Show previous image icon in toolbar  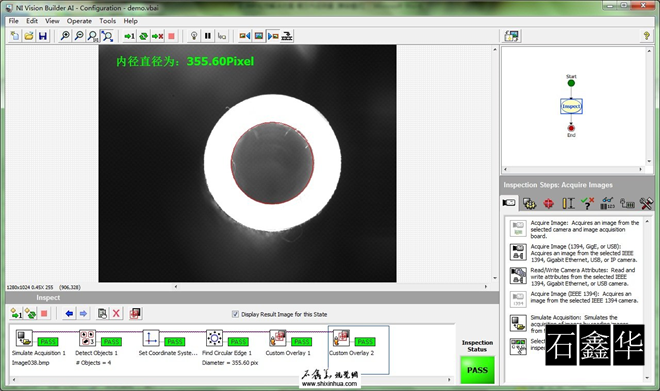[244, 36]
